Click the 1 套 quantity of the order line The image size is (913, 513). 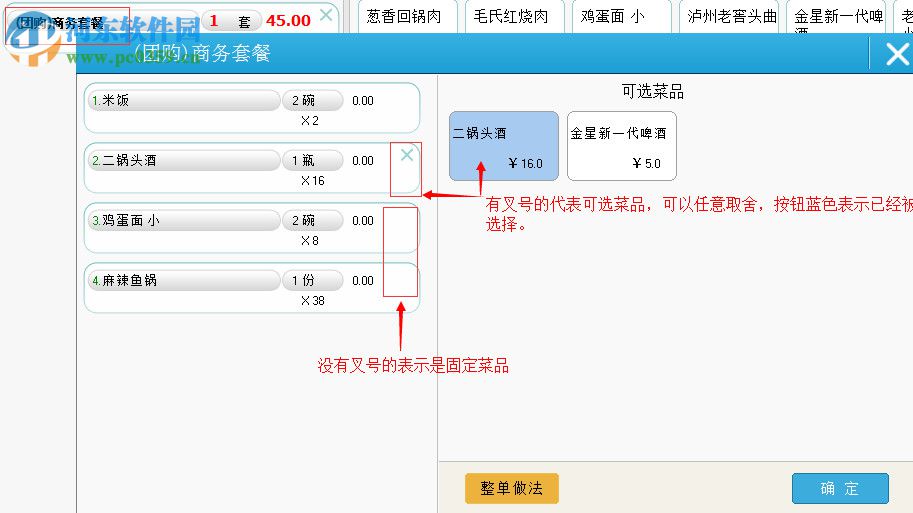coord(231,21)
